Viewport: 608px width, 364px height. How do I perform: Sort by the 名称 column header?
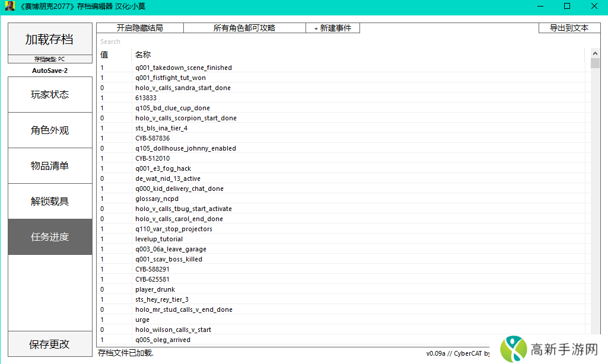(x=144, y=55)
